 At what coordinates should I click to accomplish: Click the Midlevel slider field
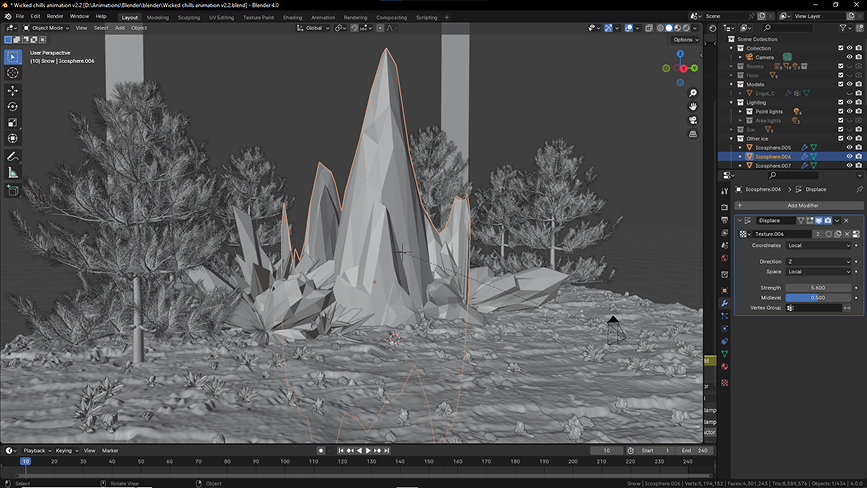pyautogui.click(x=818, y=297)
